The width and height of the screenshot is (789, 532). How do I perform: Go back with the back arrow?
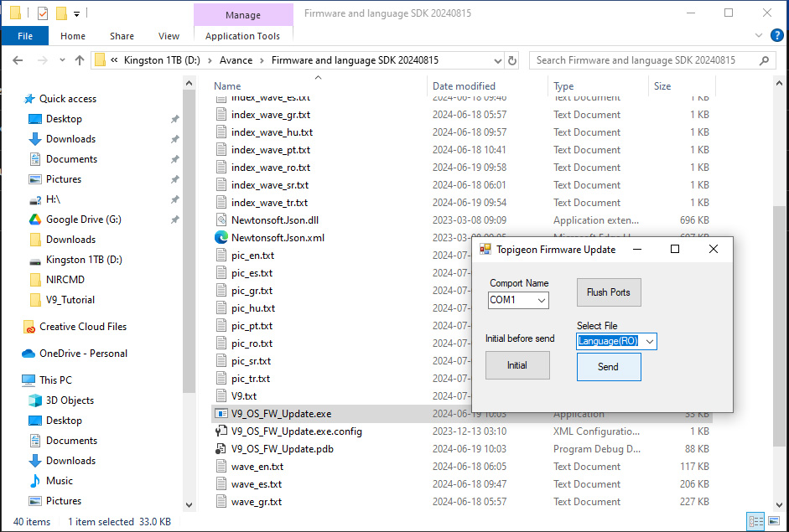point(18,60)
